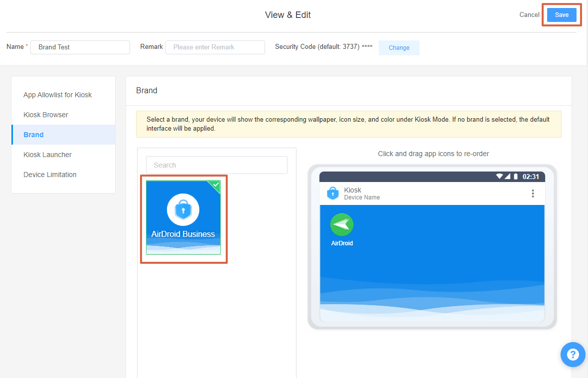
Task: Open the help question mark button
Action: pos(573,355)
